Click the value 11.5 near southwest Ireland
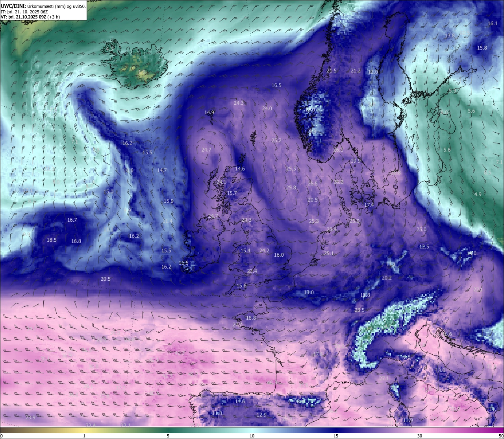The image size is (504, 439). point(183,263)
